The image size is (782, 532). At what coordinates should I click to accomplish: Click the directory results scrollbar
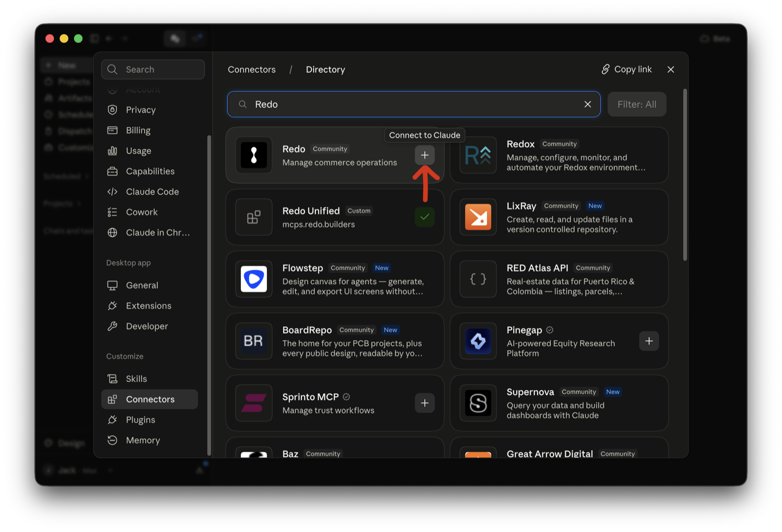coord(685,175)
